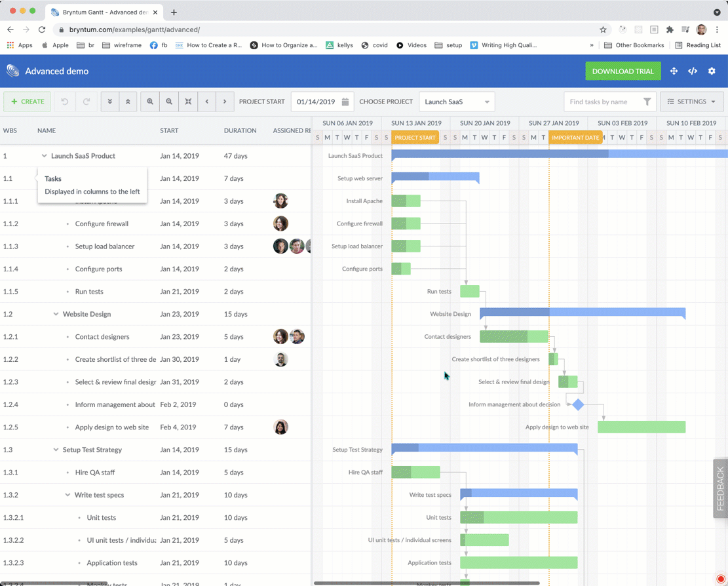The image size is (728, 586).
Task: Click the Assigned Resources column header
Action: 292,130
